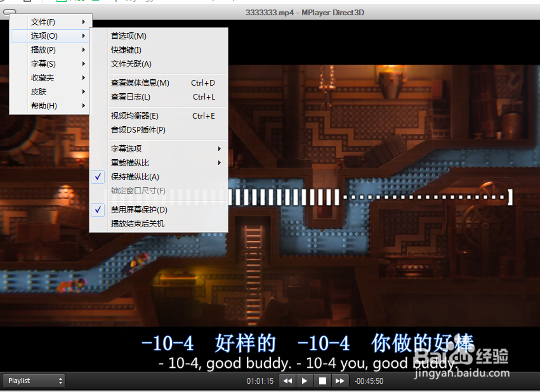Expand arrow next to 字幕(S)

tap(83, 63)
